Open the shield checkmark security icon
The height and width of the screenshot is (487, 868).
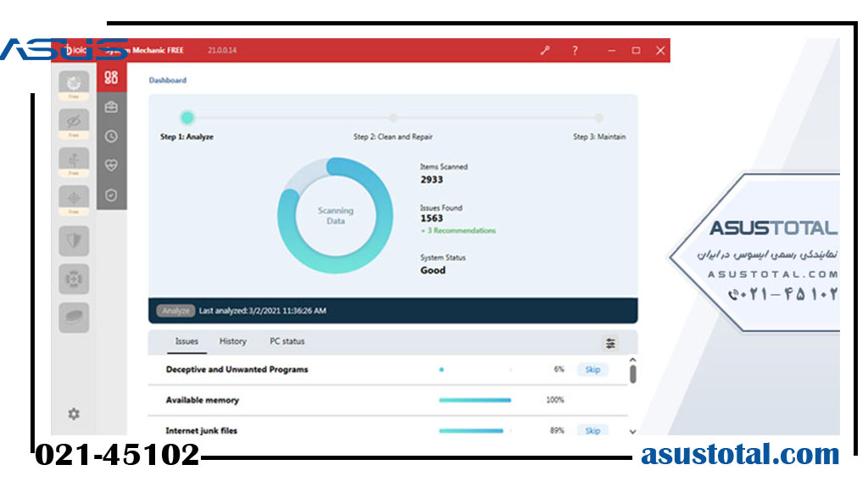(111, 196)
